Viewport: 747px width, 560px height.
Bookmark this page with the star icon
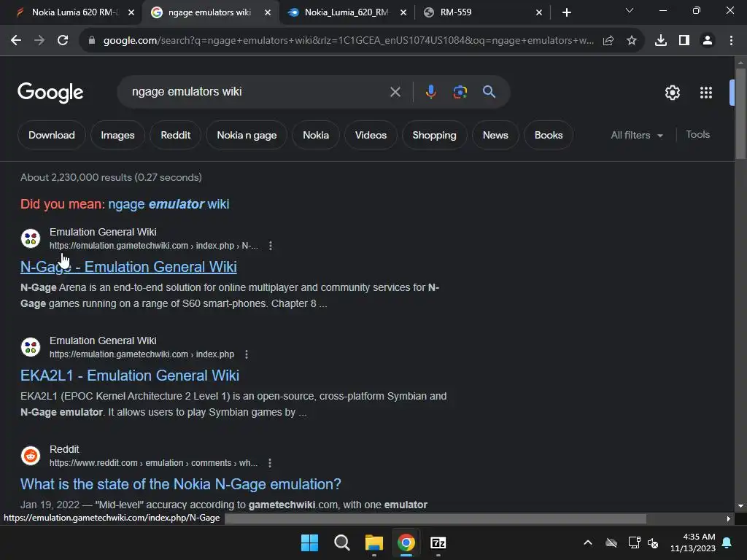[632, 41]
